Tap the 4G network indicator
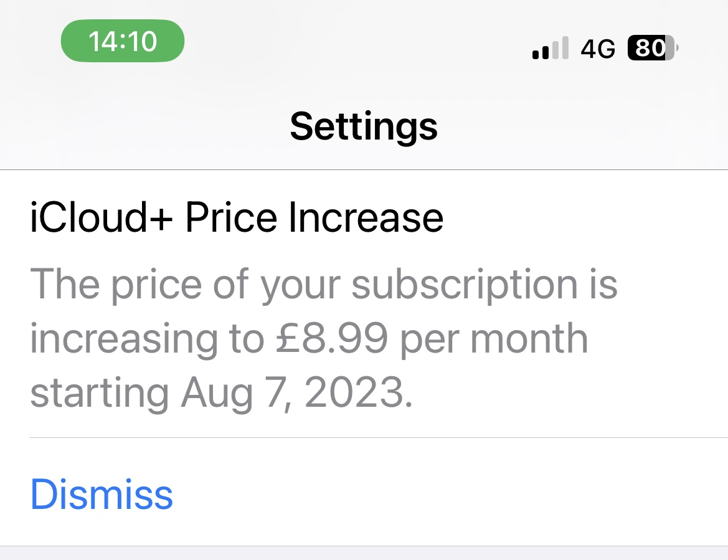The width and height of the screenshot is (728, 560). click(598, 49)
